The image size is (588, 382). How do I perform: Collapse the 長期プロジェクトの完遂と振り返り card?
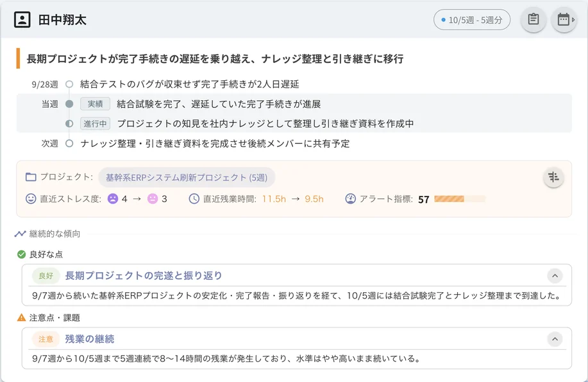point(555,275)
